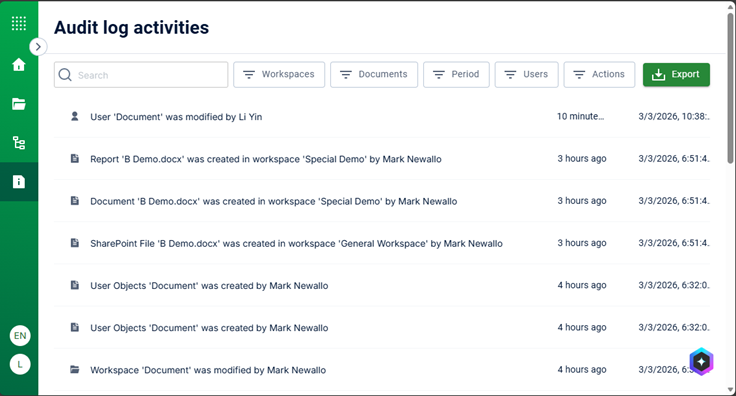
Task: Select entry Report 'B Demo.docx' created in 'Special Demo'
Action: click(x=382, y=159)
